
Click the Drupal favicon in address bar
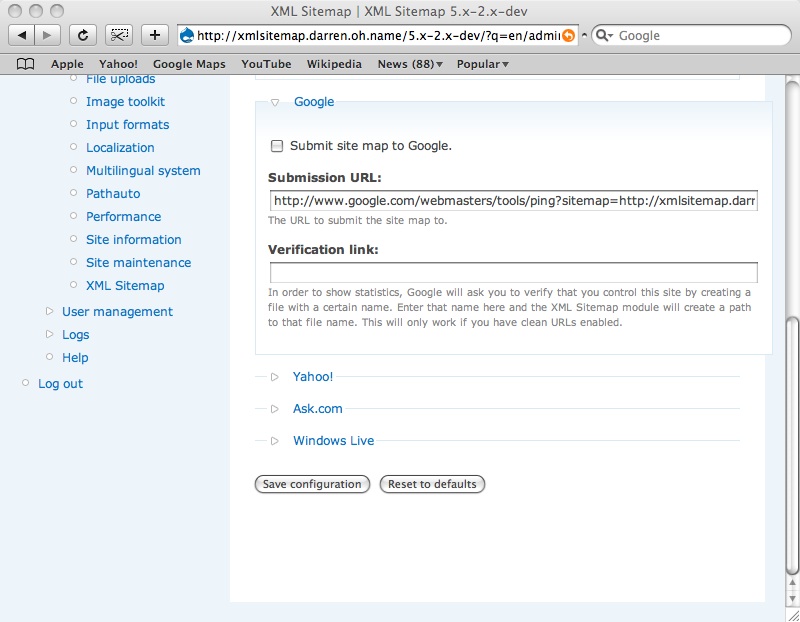click(187, 35)
